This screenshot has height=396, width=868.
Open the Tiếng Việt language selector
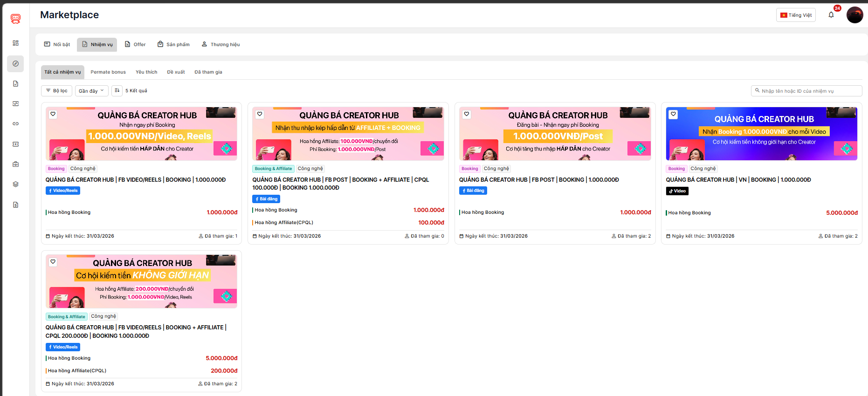tap(796, 15)
